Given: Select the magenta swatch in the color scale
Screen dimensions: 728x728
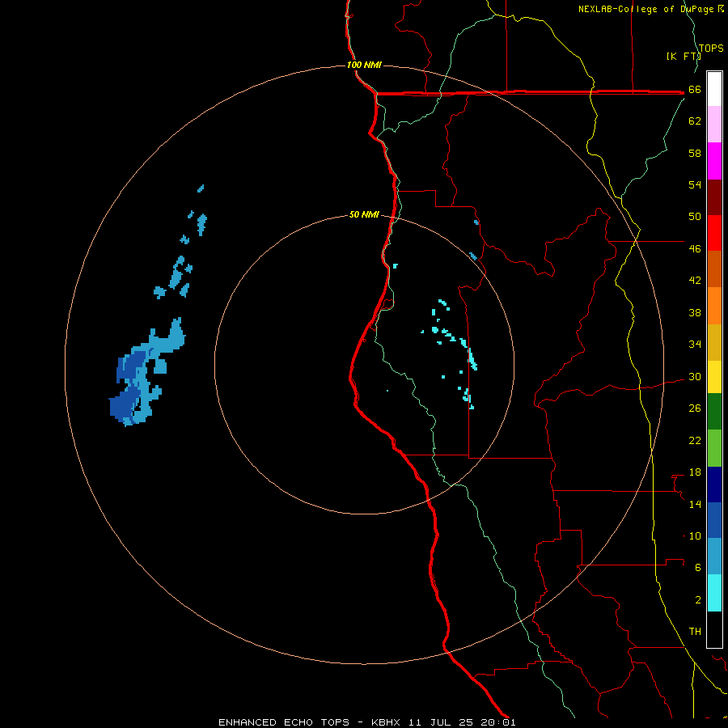Looking at the screenshot, I should (714, 161).
